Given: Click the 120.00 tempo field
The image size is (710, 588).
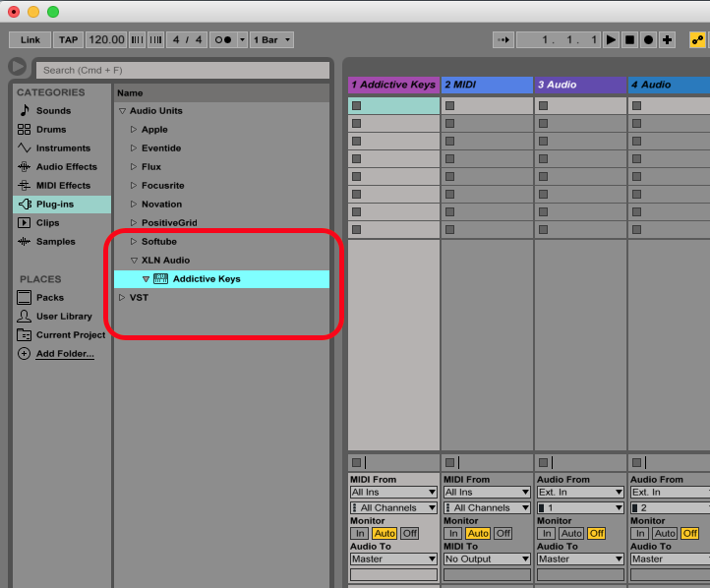Looking at the screenshot, I should [106, 40].
